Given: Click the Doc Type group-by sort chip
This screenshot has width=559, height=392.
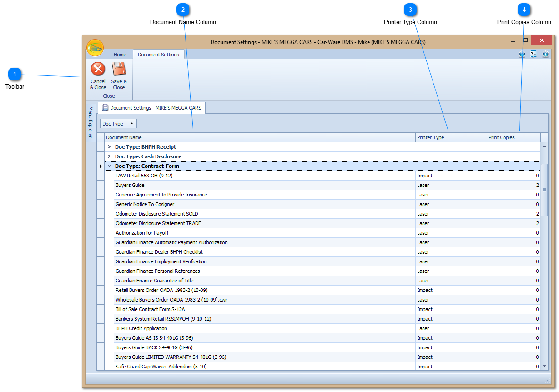Looking at the screenshot, I should point(118,124).
